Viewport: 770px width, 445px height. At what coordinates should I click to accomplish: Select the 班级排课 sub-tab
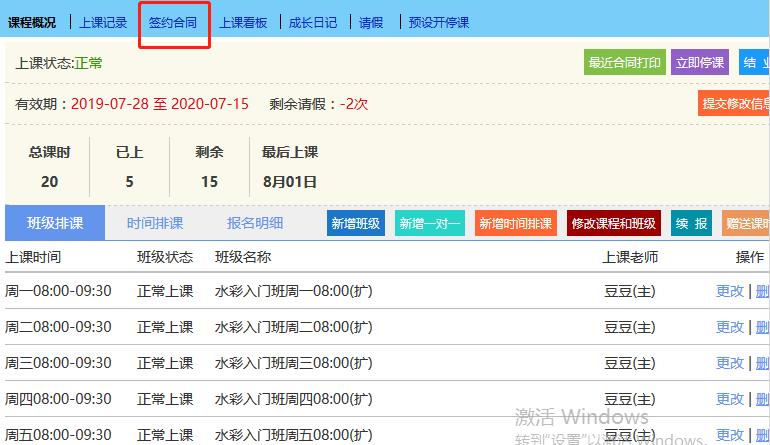pyautogui.click(x=55, y=223)
